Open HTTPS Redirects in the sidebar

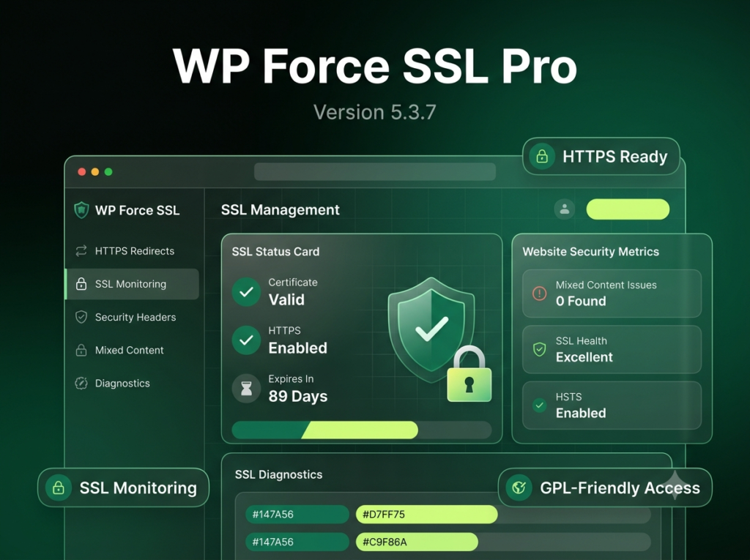tap(132, 251)
